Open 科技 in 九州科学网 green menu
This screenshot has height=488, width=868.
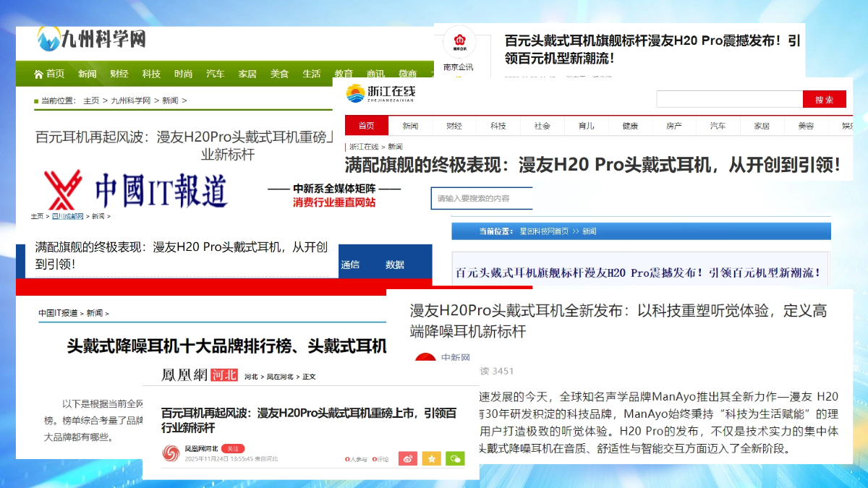click(151, 74)
